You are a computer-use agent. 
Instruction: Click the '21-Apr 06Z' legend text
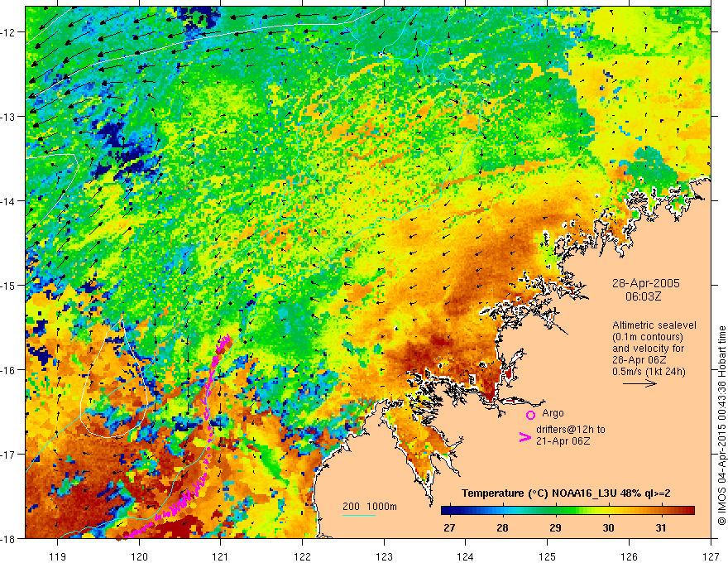[x=563, y=441]
